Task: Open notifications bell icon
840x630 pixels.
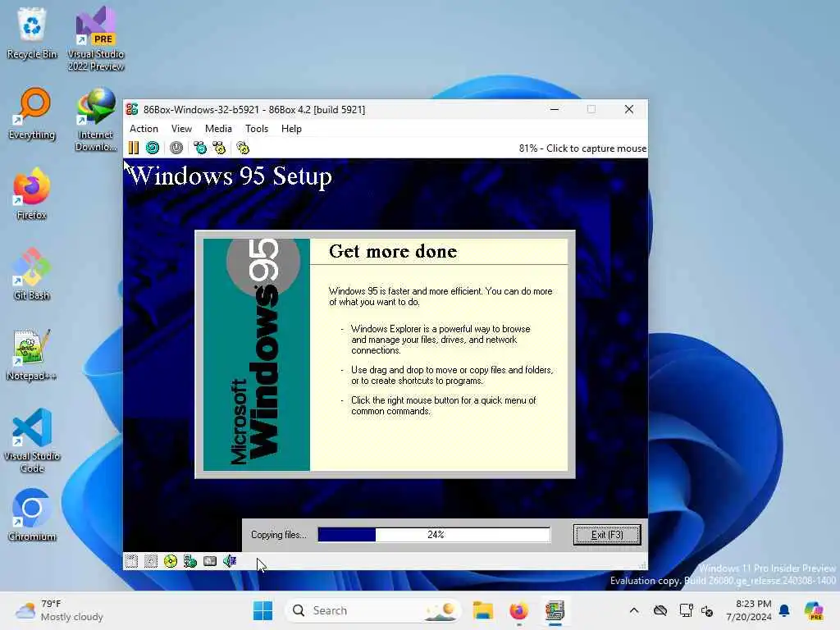Action: coord(784,610)
